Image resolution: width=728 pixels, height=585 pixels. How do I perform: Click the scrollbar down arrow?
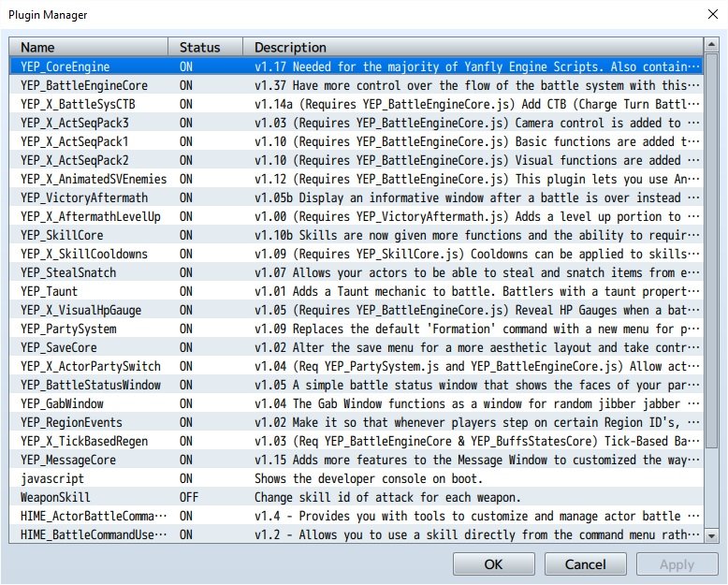[711, 536]
